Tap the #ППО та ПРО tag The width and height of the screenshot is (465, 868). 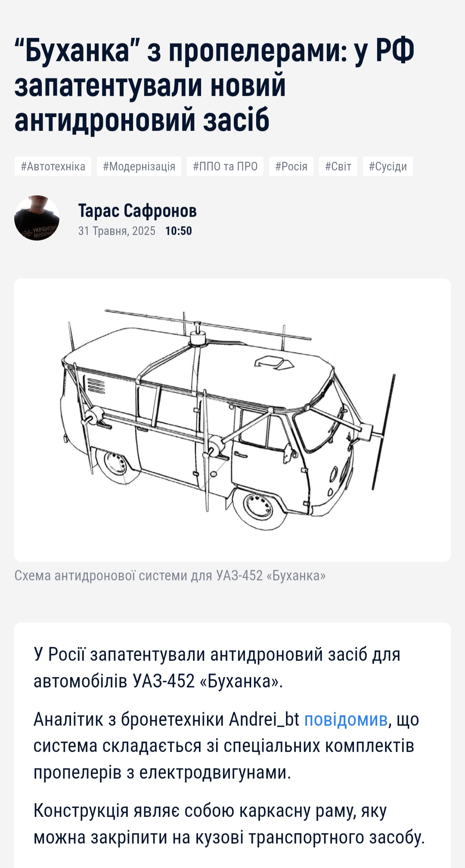[x=225, y=166]
